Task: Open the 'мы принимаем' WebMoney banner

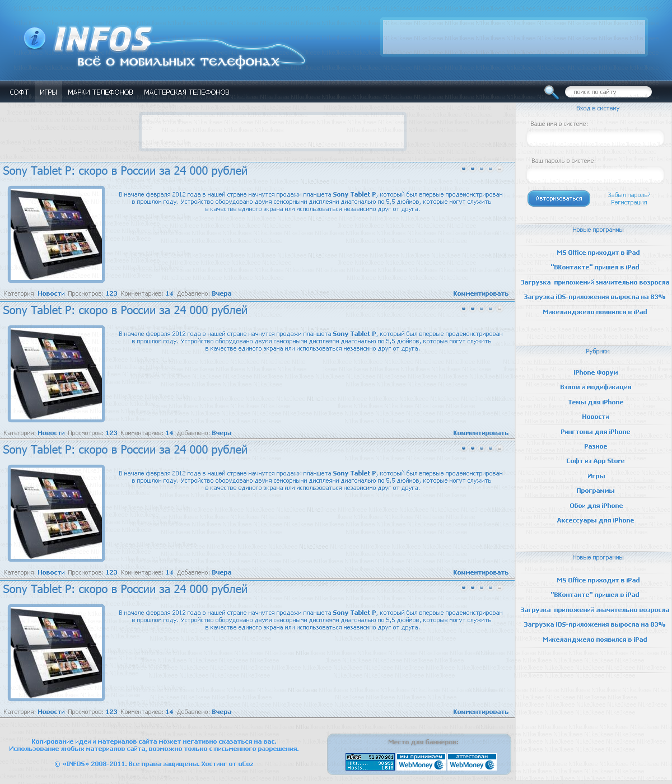Action: click(x=421, y=762)
